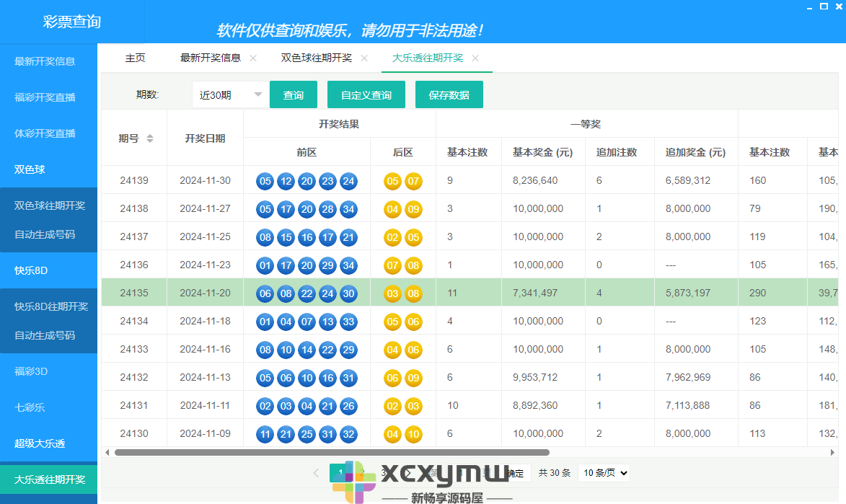The width and height of the screenshot is (846, 504).
Task: Open 福彩3D from the sidebar
Action: point(30,371)
